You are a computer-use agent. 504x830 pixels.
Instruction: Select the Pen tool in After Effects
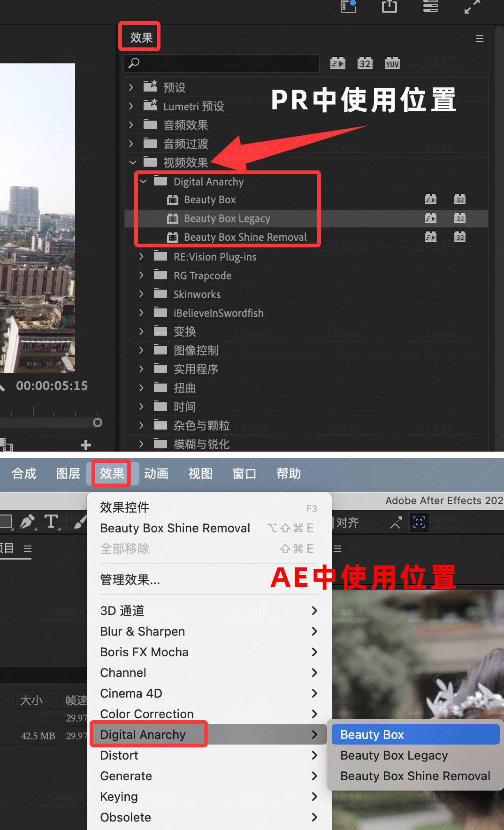(28, 522)
